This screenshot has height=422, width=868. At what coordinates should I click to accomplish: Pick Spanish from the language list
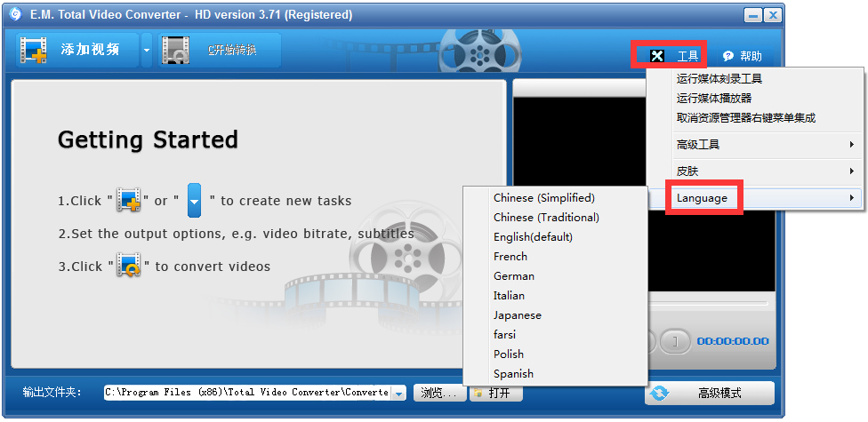point(555,374)
